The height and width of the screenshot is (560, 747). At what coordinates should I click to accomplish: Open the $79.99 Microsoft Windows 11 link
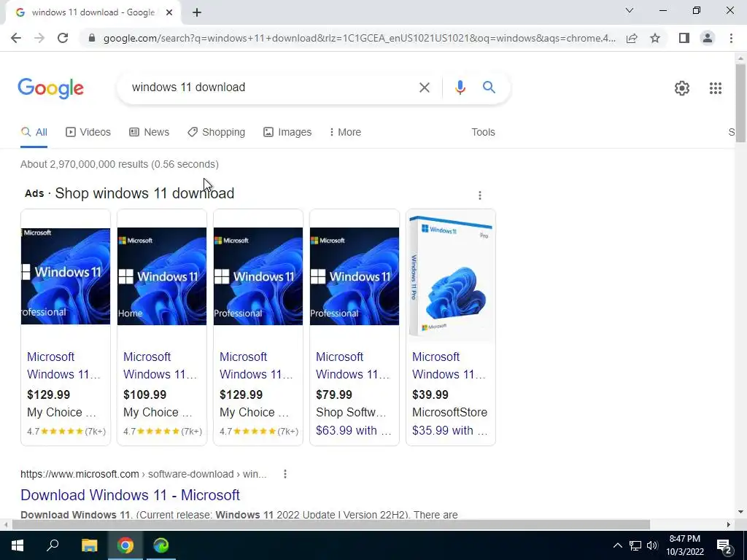coord(352,366)
